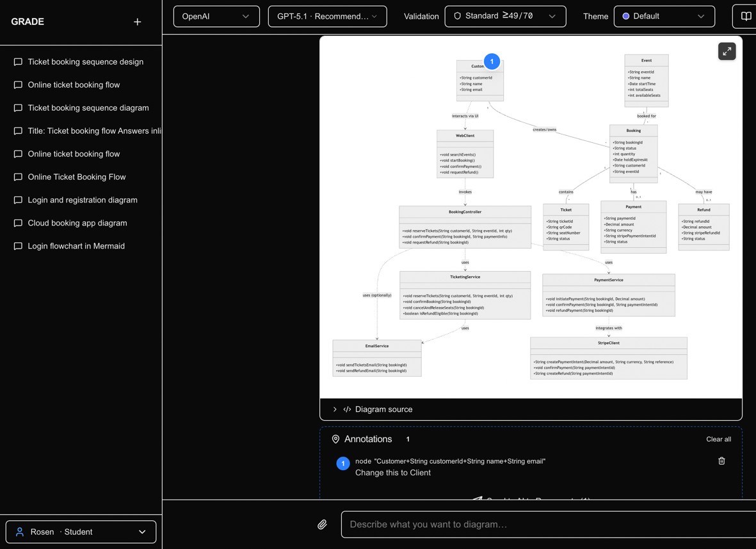Click the code icon beside Diagram source
Screen dimensions: 756x549
click(x=347, y=409)
